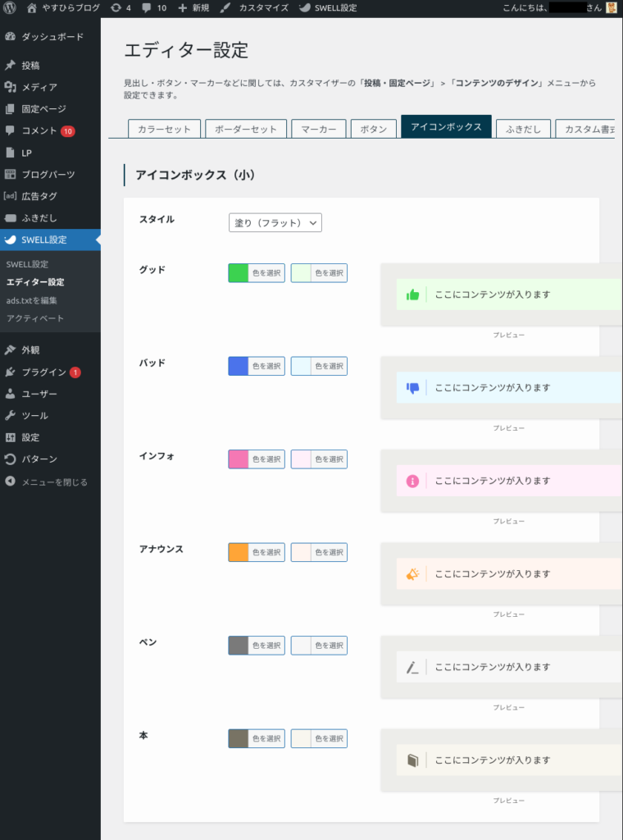This screenshot has width=623, height=840.
Task: Pick インフォ pale pink background swatch
Action: pos(301,459)
